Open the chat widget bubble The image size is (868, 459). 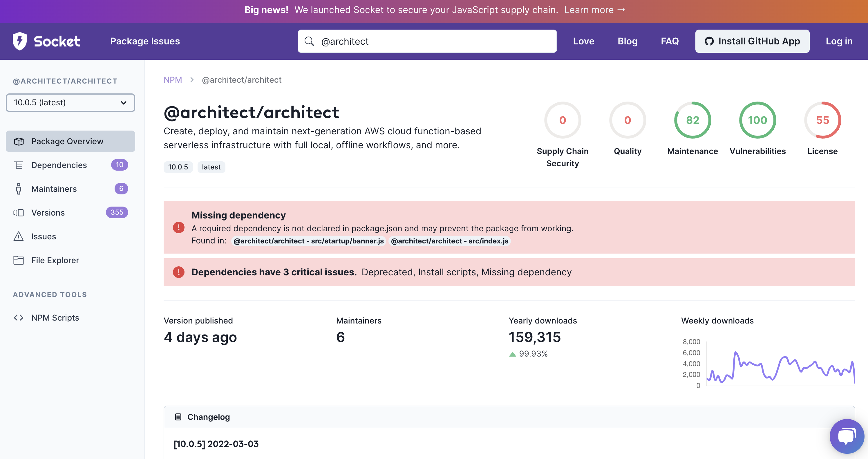[847, 436]
